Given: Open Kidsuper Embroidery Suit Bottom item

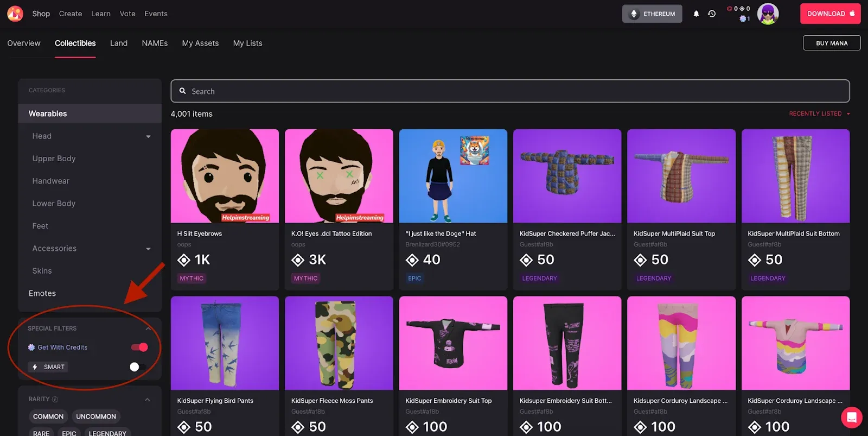Looking at the screenshot, I should [567, 366].
